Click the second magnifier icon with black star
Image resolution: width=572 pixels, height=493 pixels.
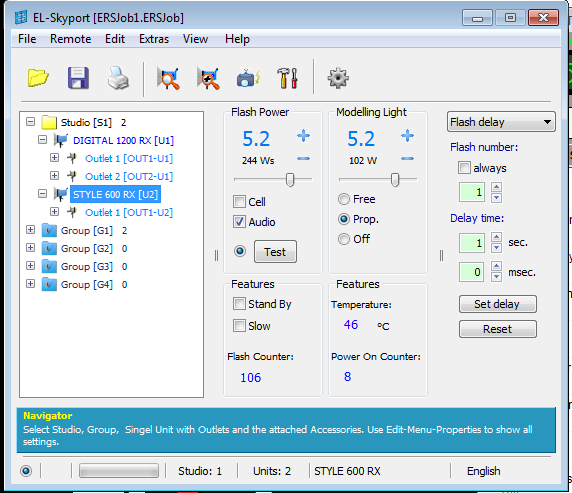pyautogui.click(x=208, y=78)
